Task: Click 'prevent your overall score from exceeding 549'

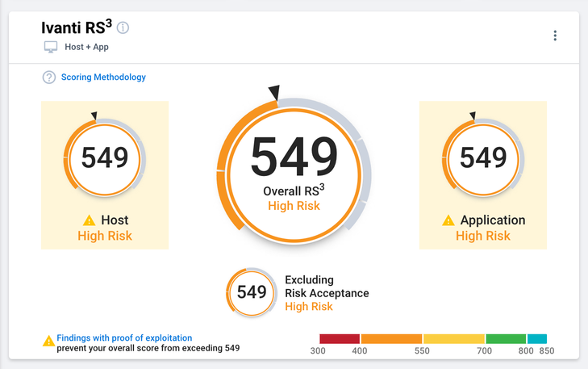Action: (148, 348)
